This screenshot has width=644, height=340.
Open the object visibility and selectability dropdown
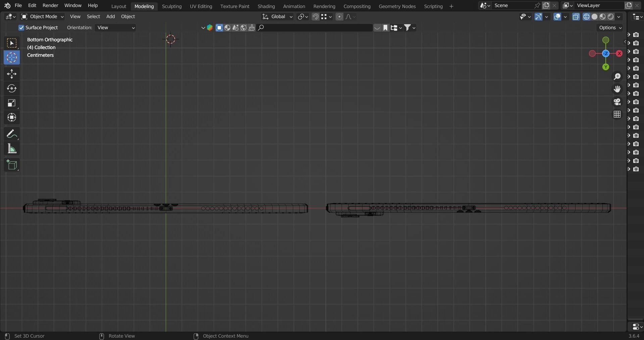525,17
